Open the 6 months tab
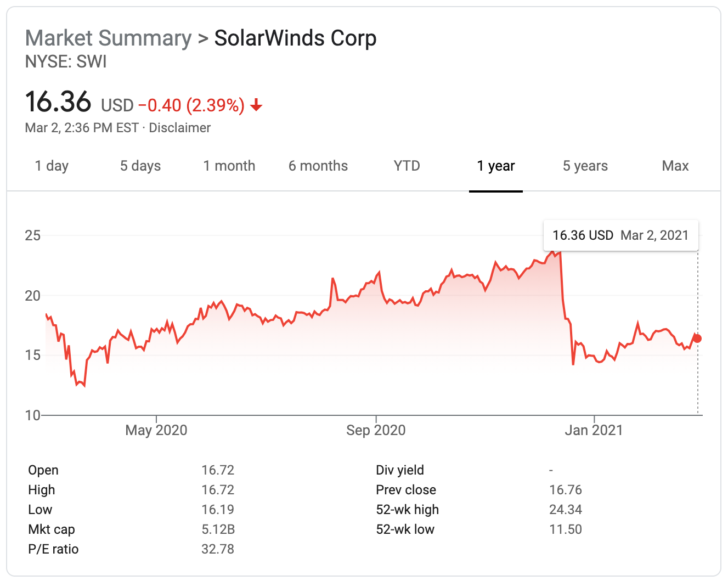Viewport: 728px width, 581px height. 318,166
